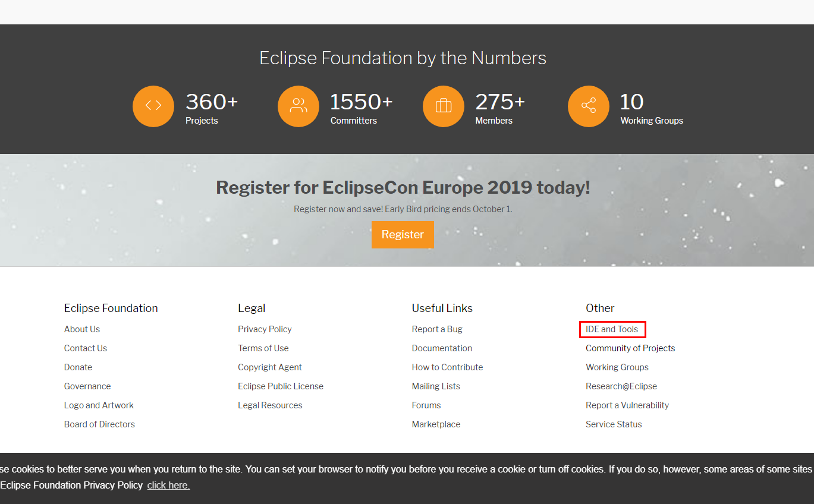The height and width of the screenshot is (504, 814).
Task: Click the orange Projects code-brackets icon
Action: click(153, 106)
